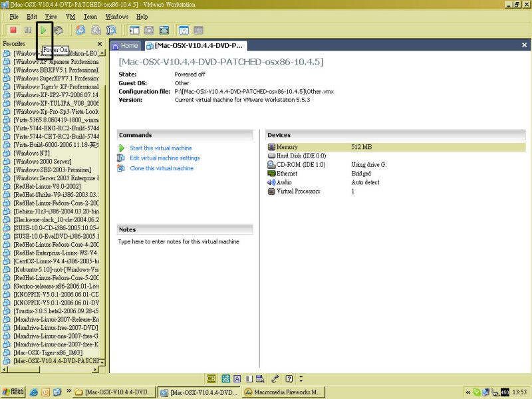Screen dimensions: 532x399
Task: Select [Vista-5744-ENG-RC2-Build-5744 favorite
Action: (56, 128)
